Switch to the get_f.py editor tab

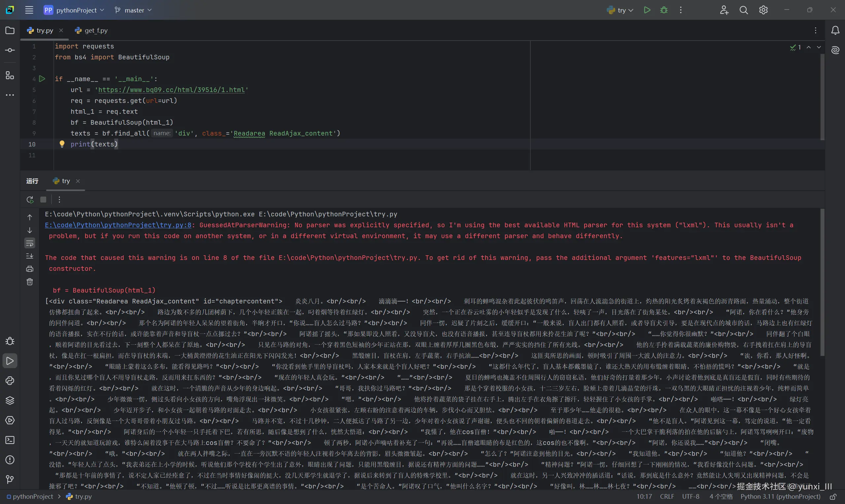point(92,31)
